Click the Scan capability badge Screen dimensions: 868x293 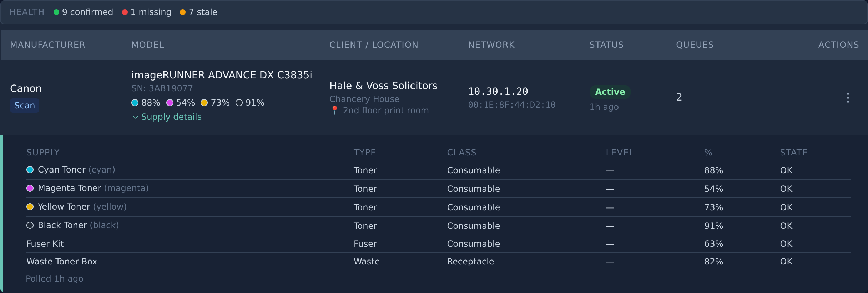coord(25,106)
